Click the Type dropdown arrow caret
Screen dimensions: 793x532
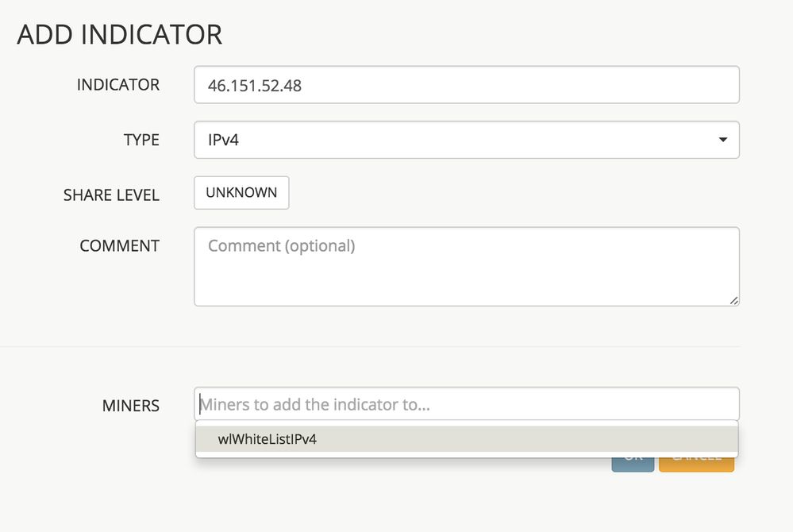(722, 140)
